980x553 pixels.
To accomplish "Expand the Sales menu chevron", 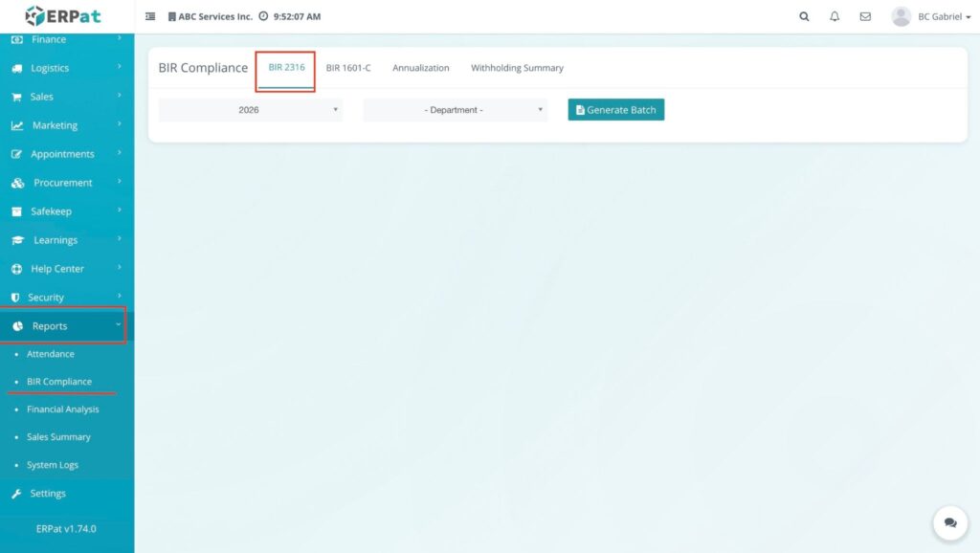I will (119, 96).
